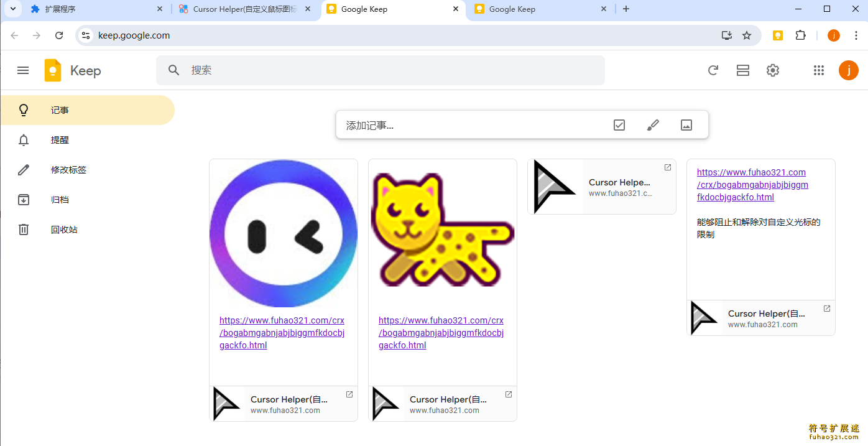
Task: Open the Chrome three-dot menu
Action: 856,35
